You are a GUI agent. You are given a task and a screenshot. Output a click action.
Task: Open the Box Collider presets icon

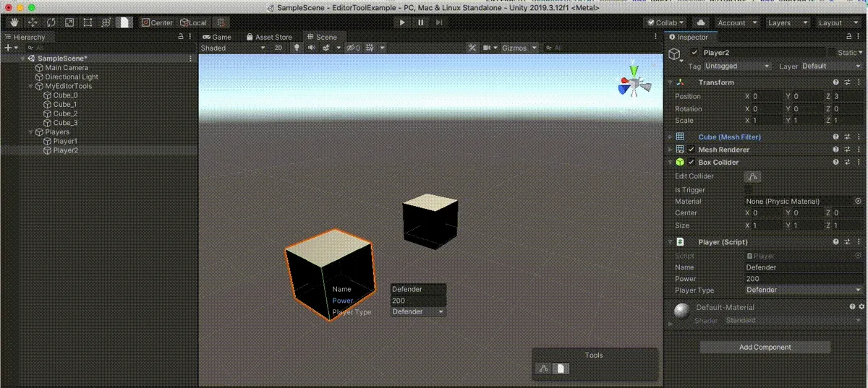(848, 162)
